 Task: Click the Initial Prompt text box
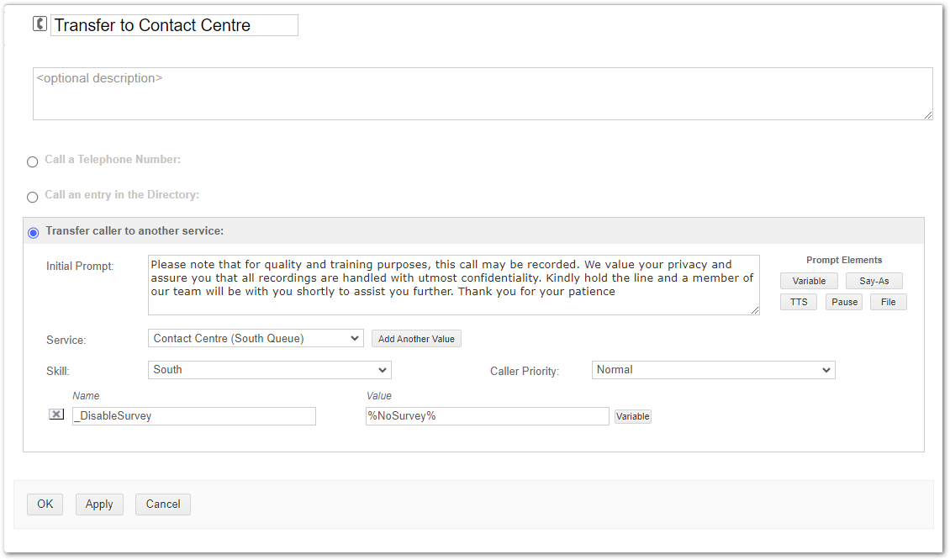pyautogui.click(x=453, y=285)
